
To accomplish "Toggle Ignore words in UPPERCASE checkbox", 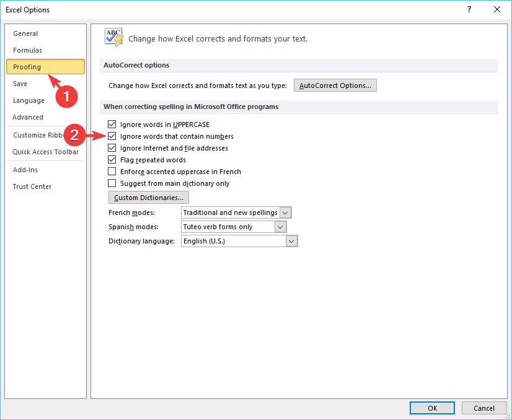I will point(112,125).
